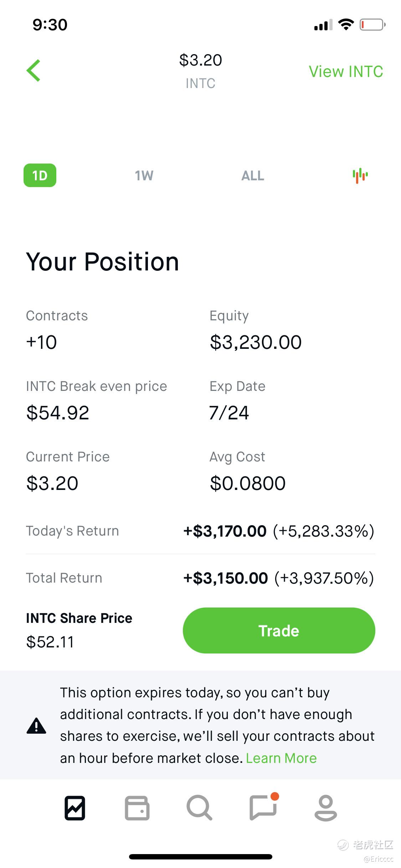The width and height of the screenshot is (401, 868).
Task: Tap the battery status icon
Action: [372, 25]
